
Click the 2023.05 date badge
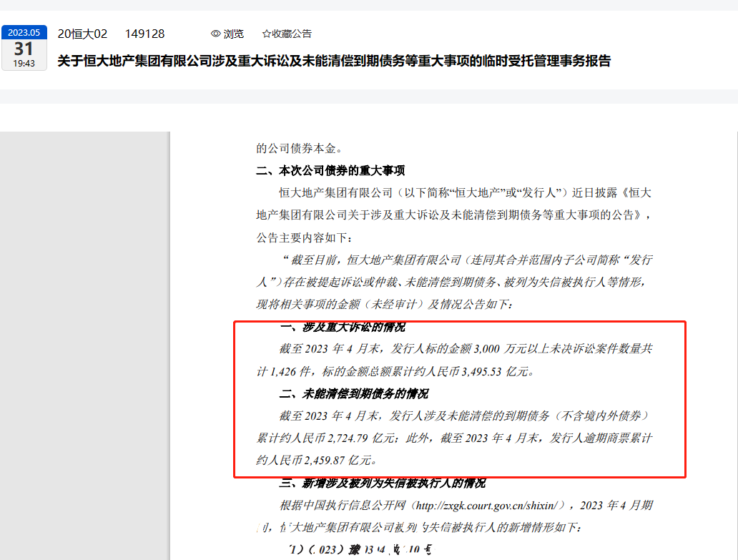[24, 32]
